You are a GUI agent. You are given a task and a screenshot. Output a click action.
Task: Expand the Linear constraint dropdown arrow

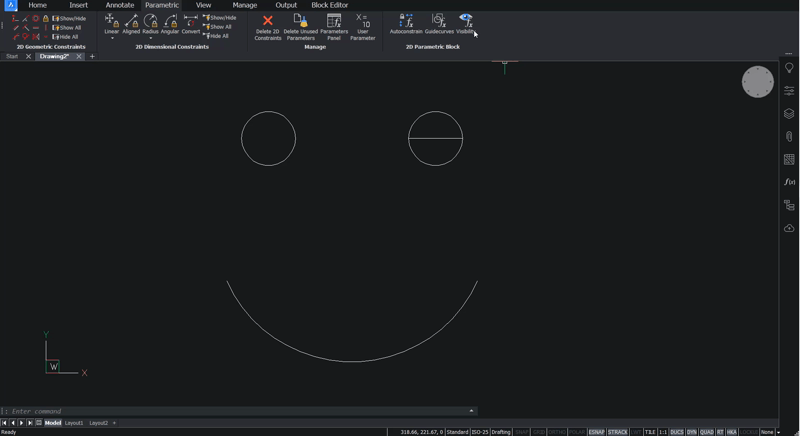112,38
